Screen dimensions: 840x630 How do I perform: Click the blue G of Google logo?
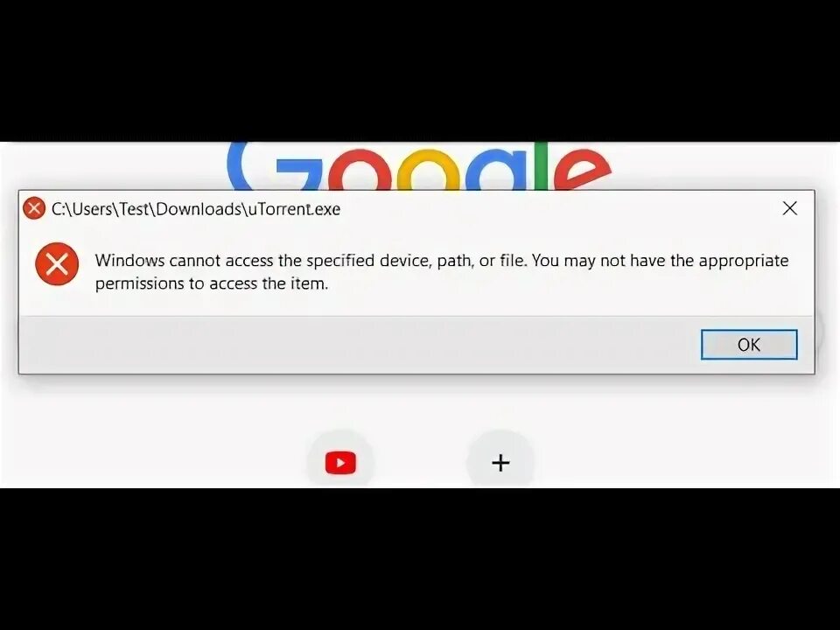[248, 166]
